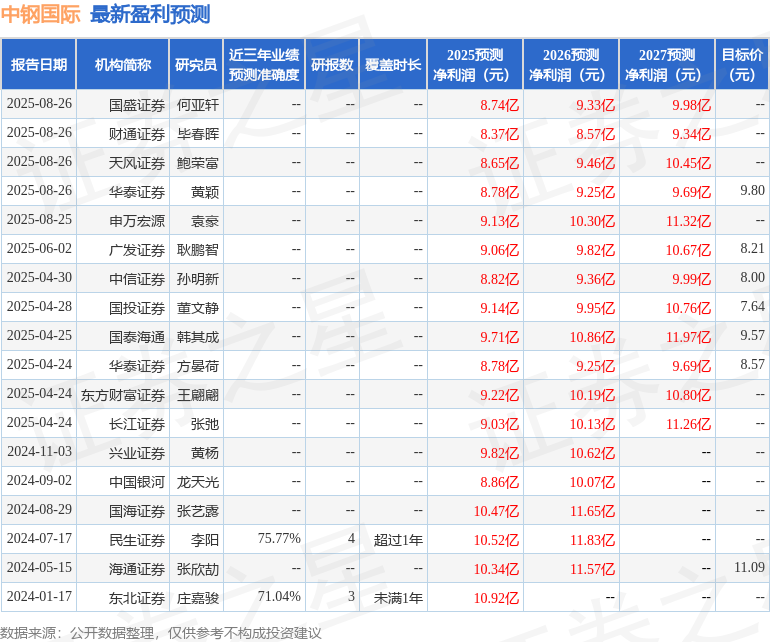Screen dimensions: 770x642
Task: Click date 2024-01-17
Action: pos(39,596)
